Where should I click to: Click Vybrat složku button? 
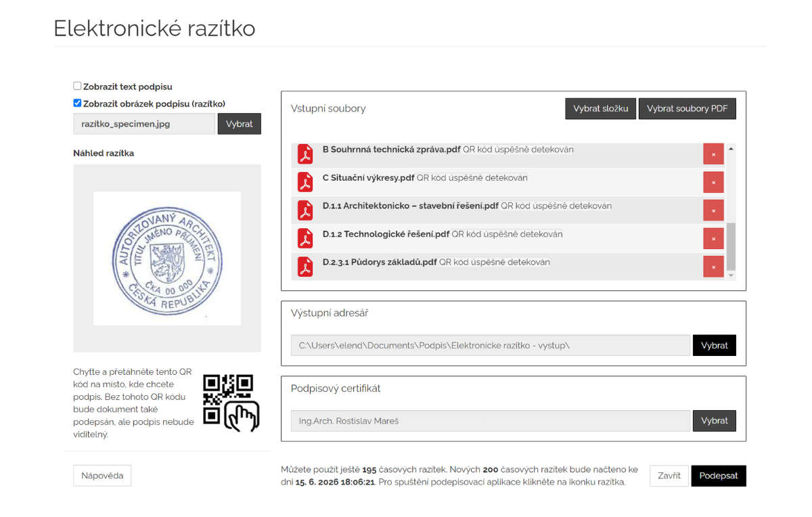(600, 108)
